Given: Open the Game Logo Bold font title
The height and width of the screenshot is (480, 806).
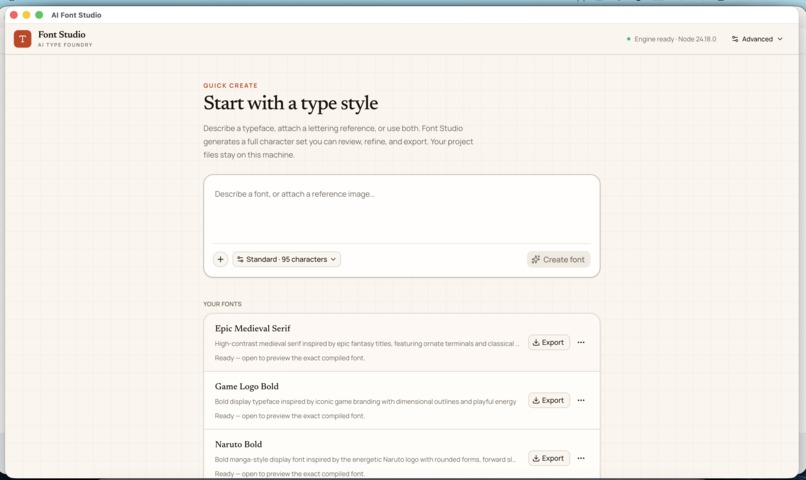Looking at the screenshot, I should 247,386.
